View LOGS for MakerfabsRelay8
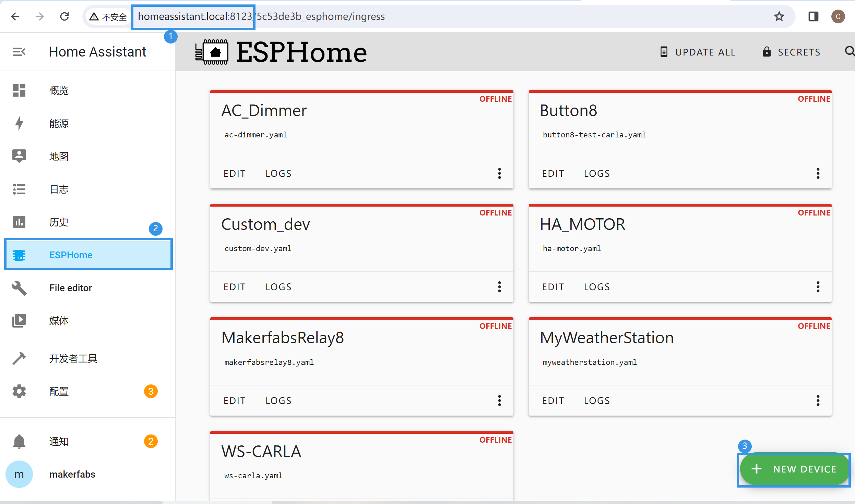 (278, 401)
